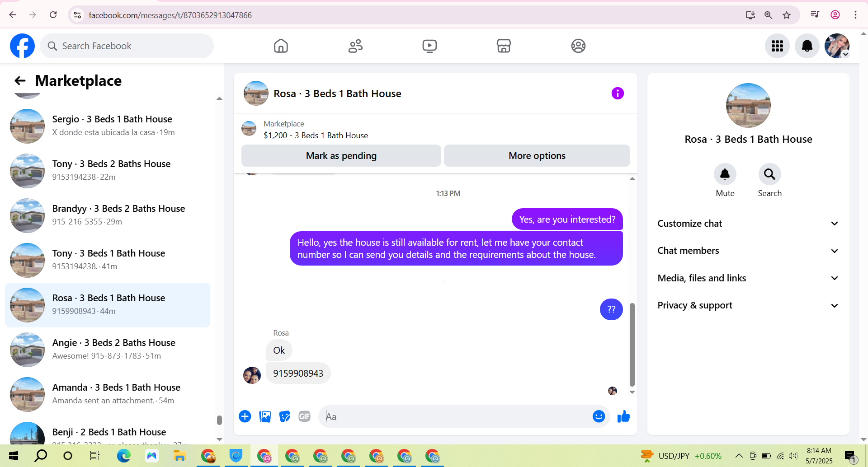Click the conversation list scrollbar thumb
868x467 pixels.
pyautogui.click(x=219, y=420)
